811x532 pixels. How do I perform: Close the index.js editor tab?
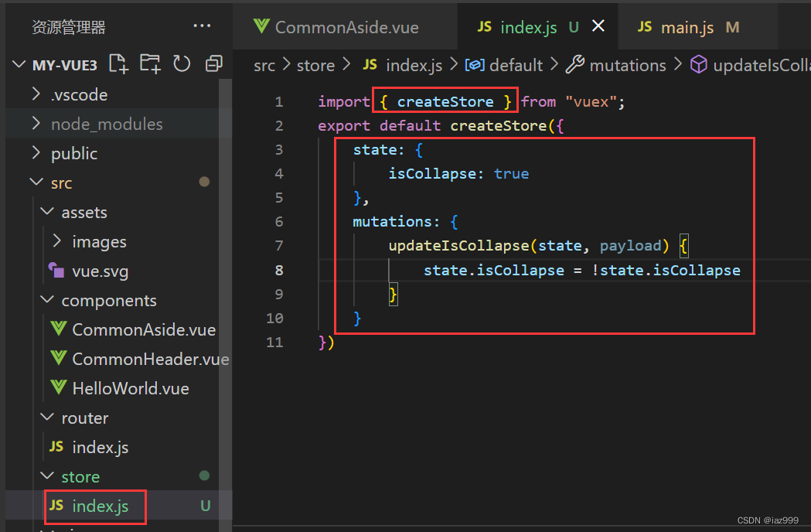coord(598,26)
